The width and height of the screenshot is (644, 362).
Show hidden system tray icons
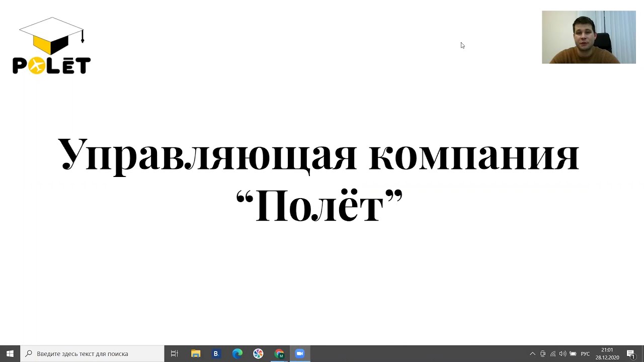tap(532, 353)
